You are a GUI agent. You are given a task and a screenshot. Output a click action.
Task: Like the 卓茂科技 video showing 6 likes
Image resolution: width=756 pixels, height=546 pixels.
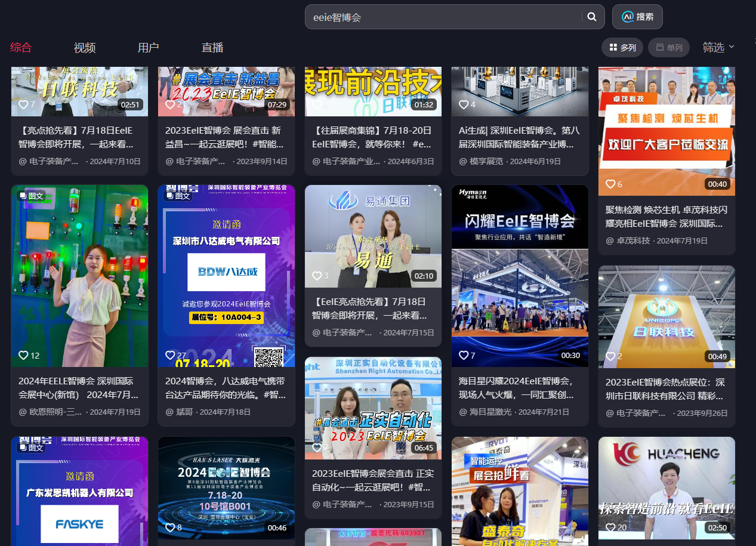610,184
